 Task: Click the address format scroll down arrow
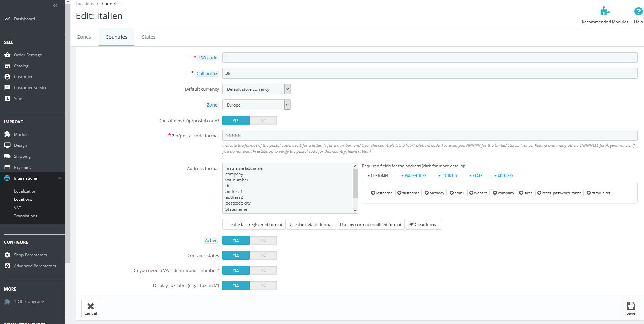(355, 211)
